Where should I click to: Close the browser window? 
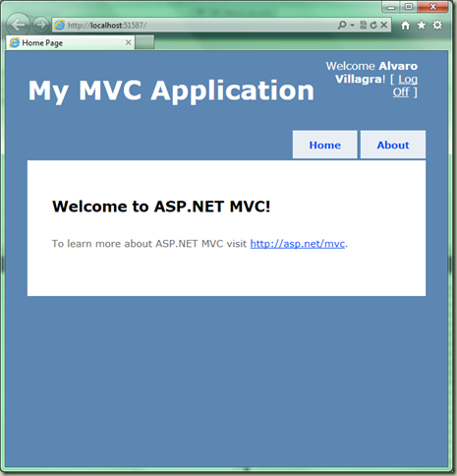[x=432, y=7]
